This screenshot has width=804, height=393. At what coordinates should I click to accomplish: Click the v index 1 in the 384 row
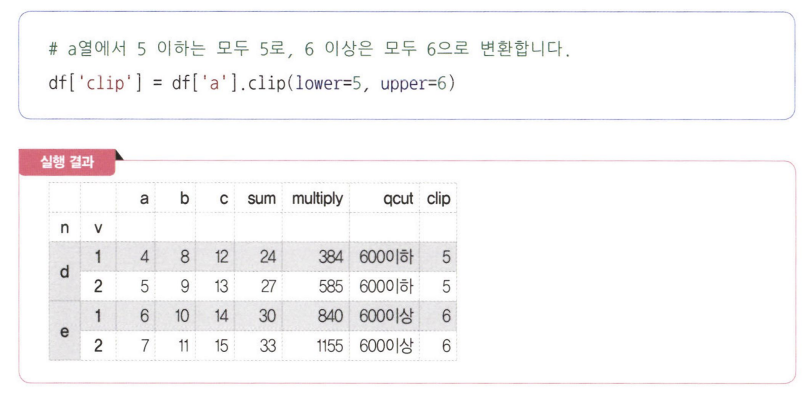click(98, 257)
